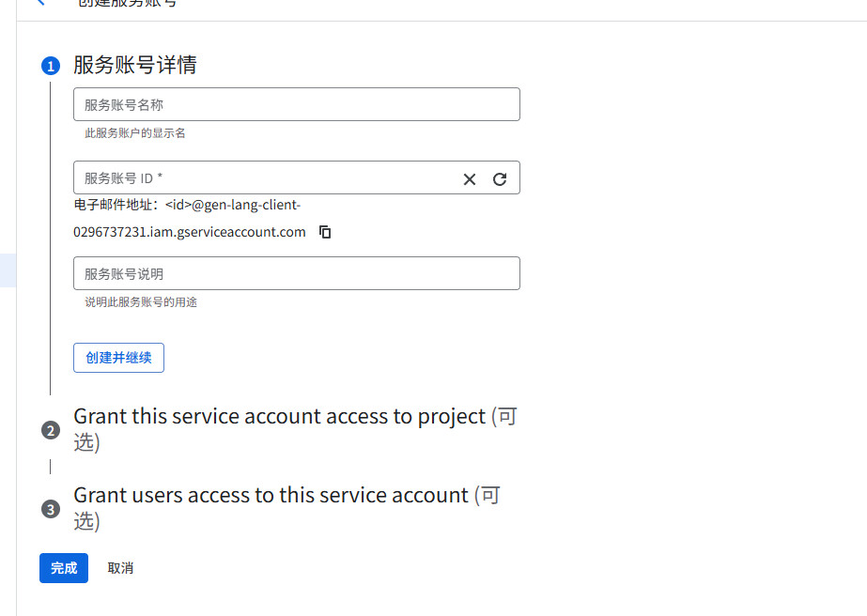Click the step 2 number circle
The height and width of the screenshot is (616, 867).
(x=50, y=430)
